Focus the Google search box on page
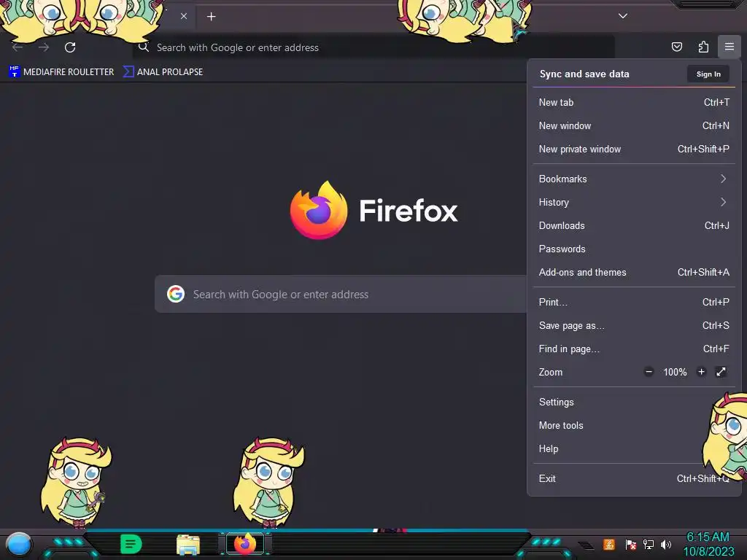747x560 pixels. click(x=341, y=295)
